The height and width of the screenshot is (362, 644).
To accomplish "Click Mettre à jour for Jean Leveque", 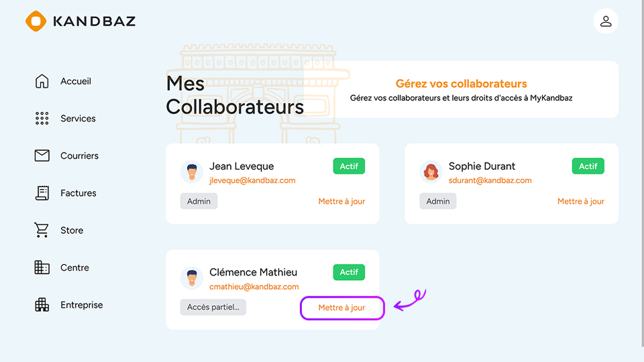I will (x=341, y=201).
